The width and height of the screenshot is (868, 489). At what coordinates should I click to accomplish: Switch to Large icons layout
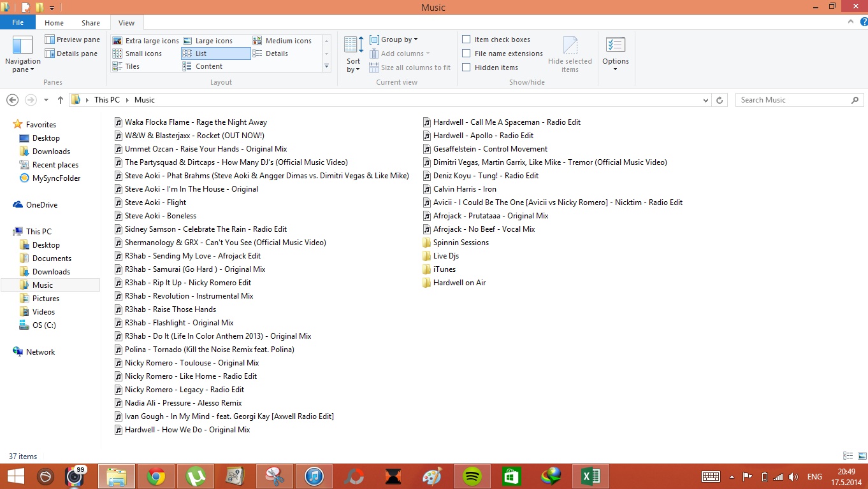(x=208, y=41)
